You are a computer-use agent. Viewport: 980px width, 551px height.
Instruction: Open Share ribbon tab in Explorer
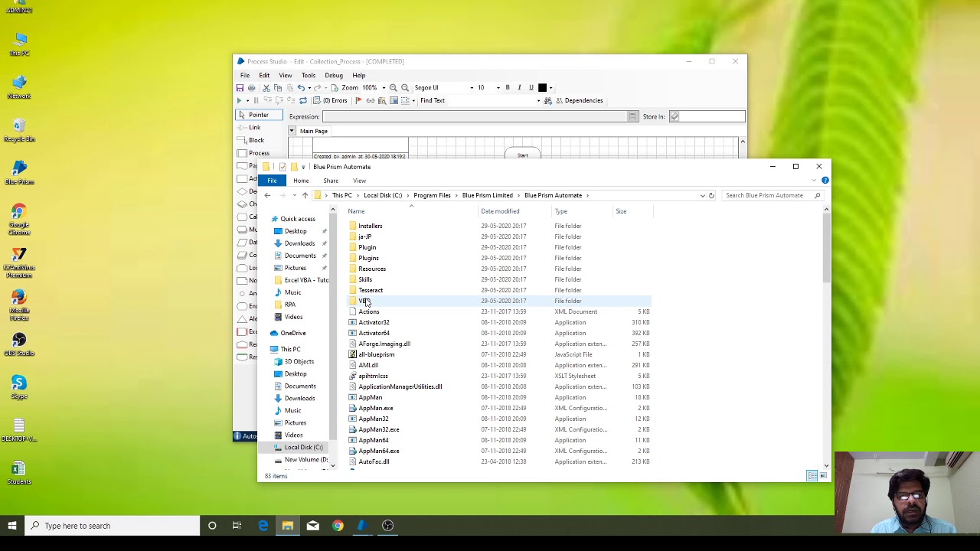coord(331,181)
